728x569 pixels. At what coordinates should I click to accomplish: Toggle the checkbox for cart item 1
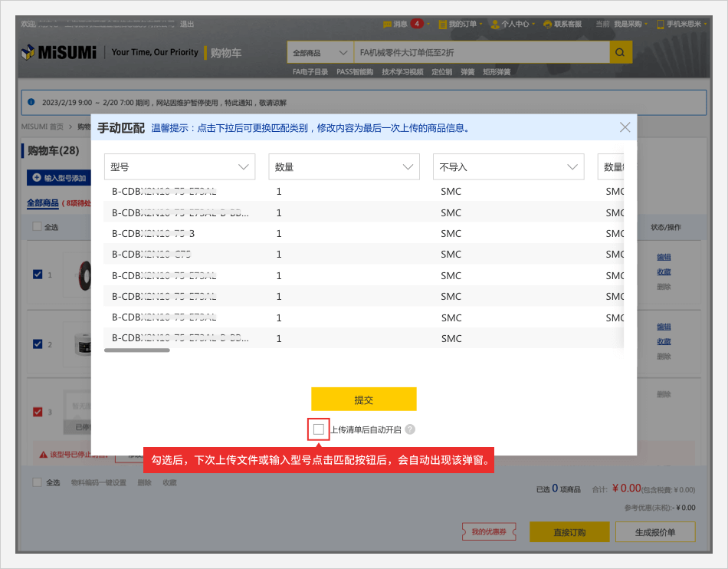pyautogui.click(x=38, y=275)
